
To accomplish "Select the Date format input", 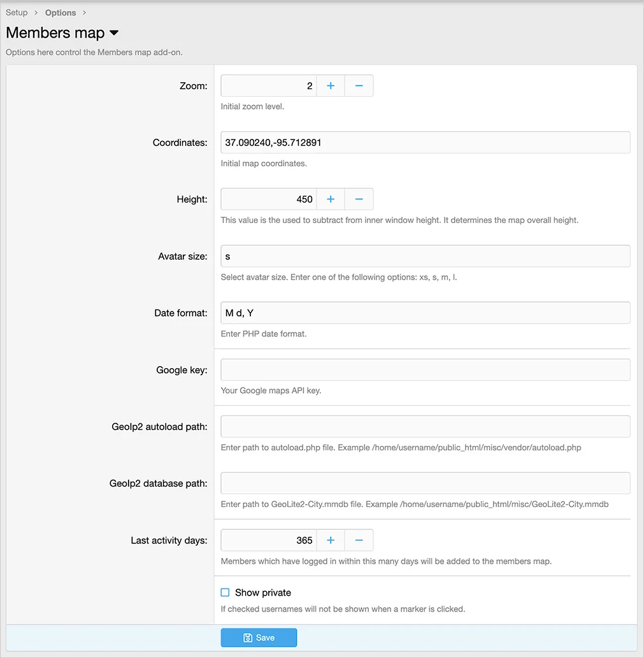I will 425,313.
